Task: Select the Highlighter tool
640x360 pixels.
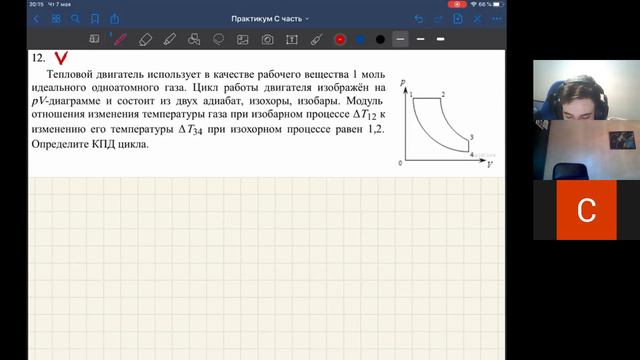Action: pyautogui.click(x=169, y=40)
